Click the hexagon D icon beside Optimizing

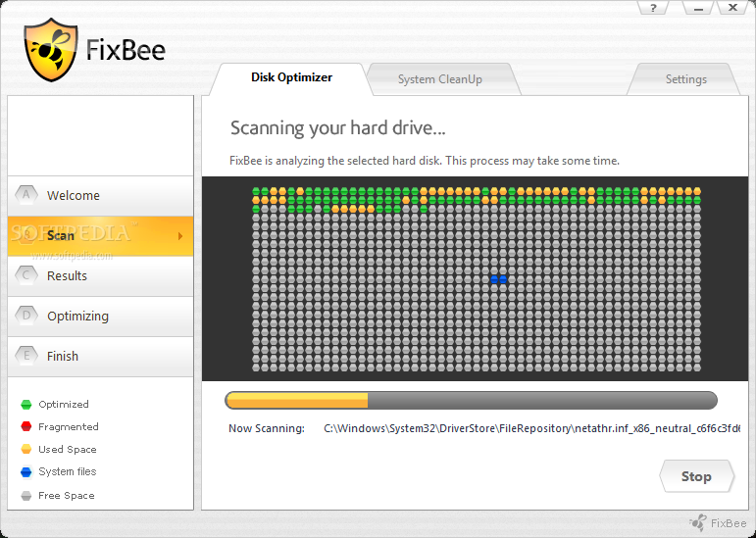click(26, 316)
